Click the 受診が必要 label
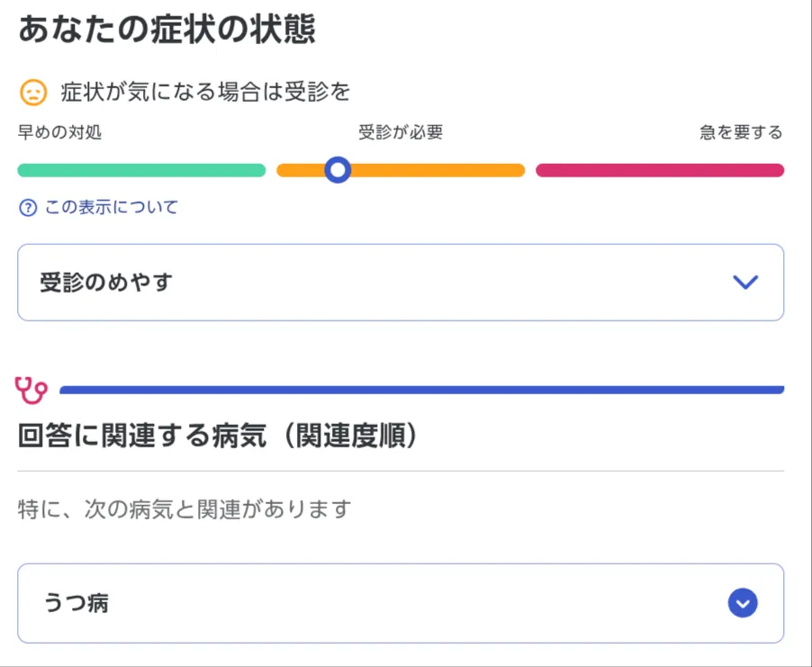 (401, 132)
